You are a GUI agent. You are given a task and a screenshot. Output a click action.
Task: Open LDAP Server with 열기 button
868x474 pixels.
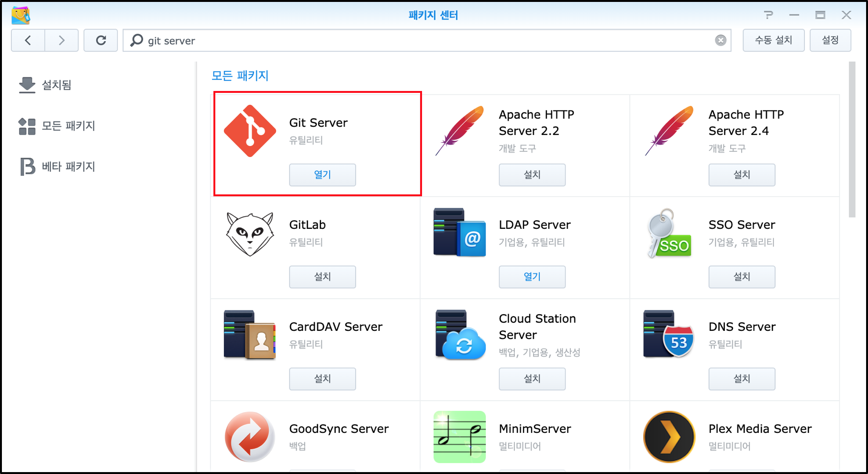532,277
